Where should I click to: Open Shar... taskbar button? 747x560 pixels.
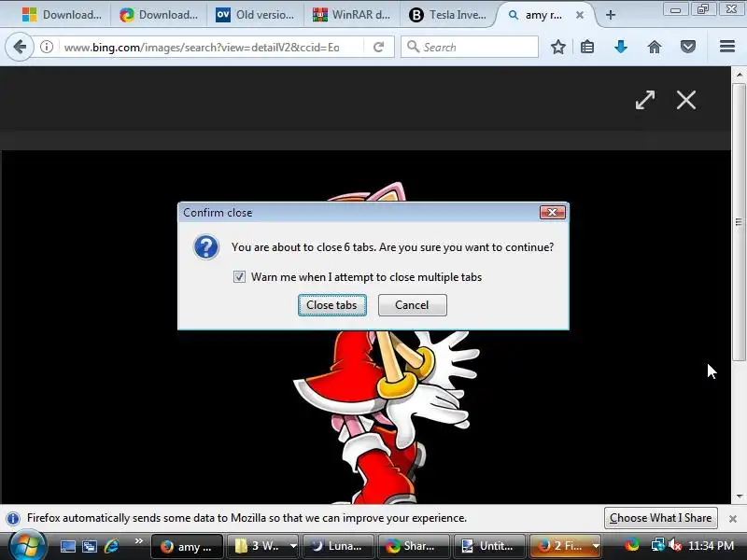tap(413, 546)
